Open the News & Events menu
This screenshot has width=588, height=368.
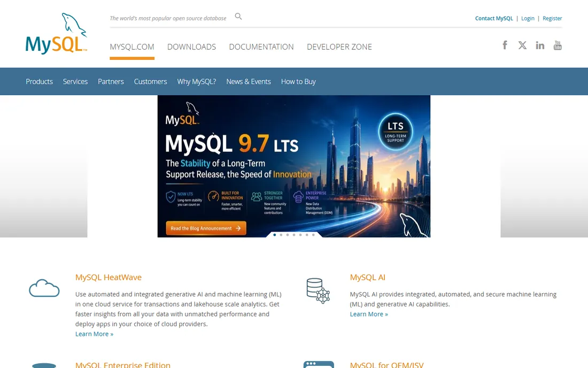(x=249, y=81)
